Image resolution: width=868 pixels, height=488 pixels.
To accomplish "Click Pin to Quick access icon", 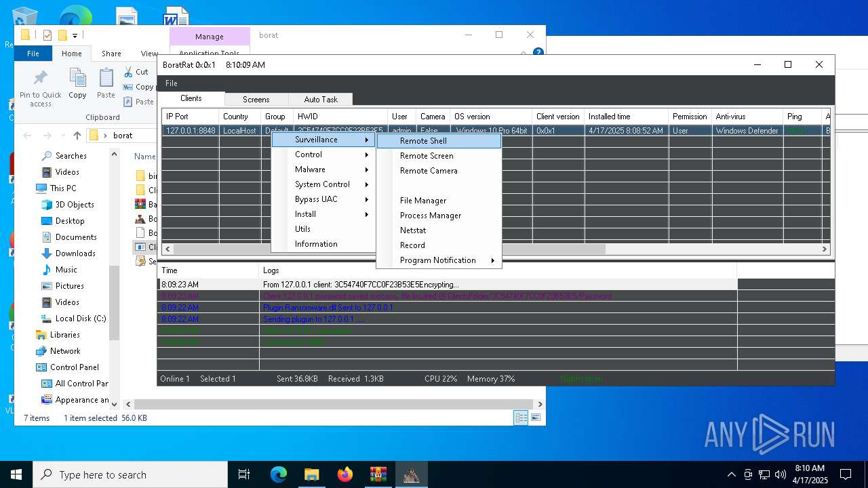I will pos(40,88).
